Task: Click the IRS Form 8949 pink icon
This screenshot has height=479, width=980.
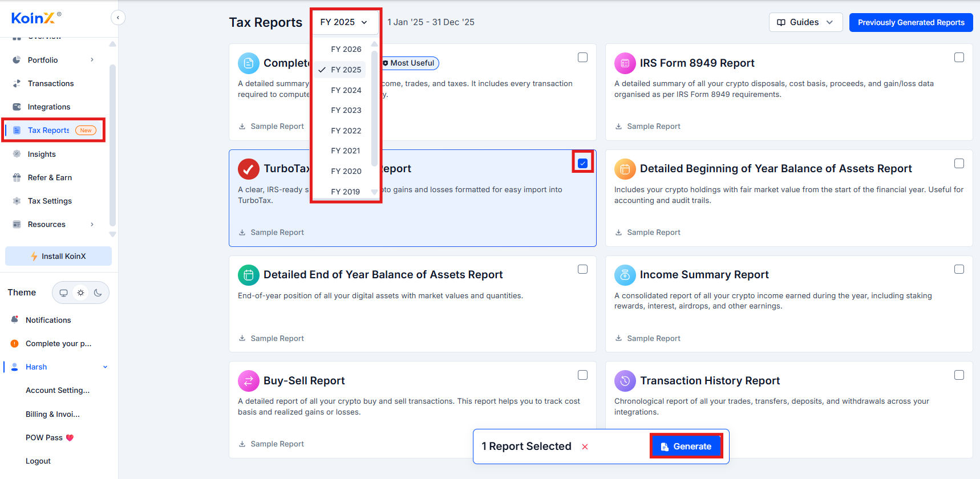Action: (625, 63)
